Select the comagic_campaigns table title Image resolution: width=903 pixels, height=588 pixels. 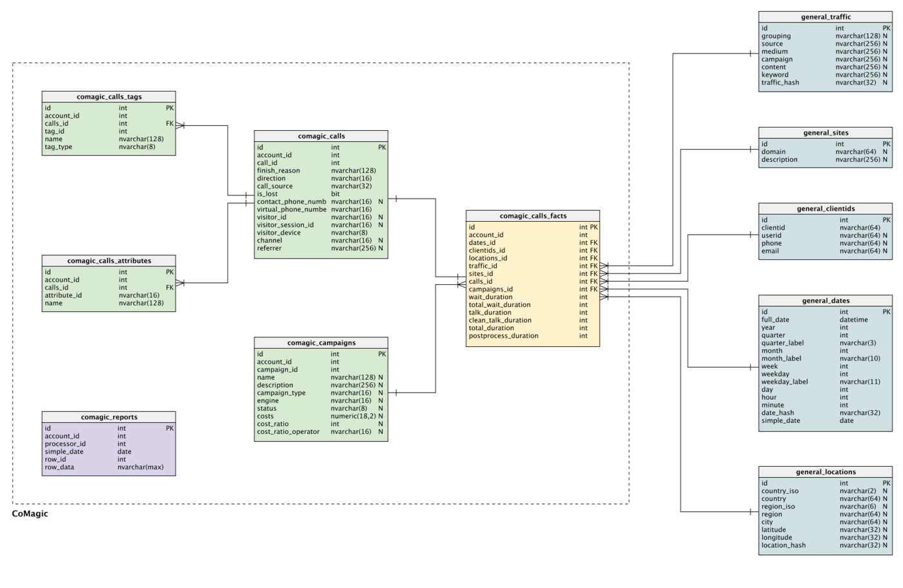coord(321,343)
